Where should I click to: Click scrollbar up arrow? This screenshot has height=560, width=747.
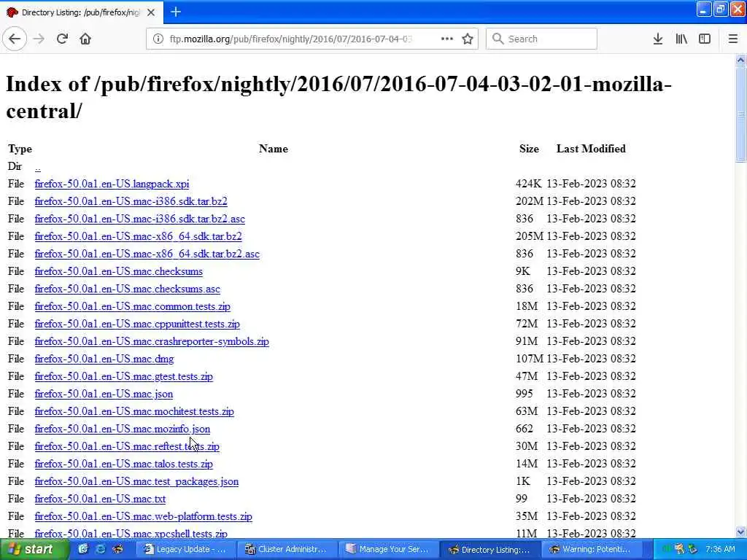741,60
